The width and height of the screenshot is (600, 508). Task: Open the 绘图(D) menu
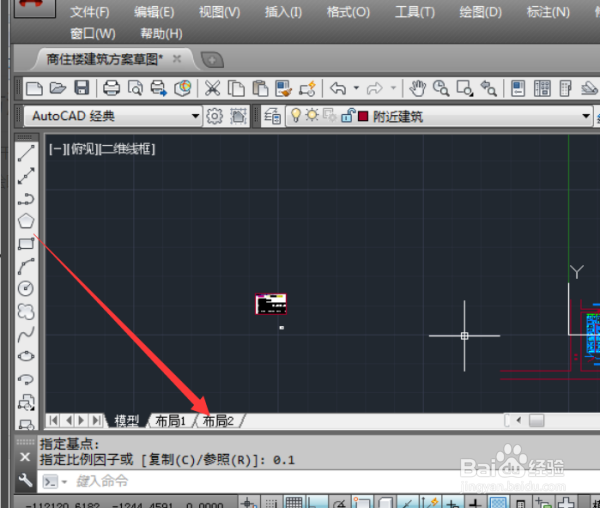(x=481, y=12)
